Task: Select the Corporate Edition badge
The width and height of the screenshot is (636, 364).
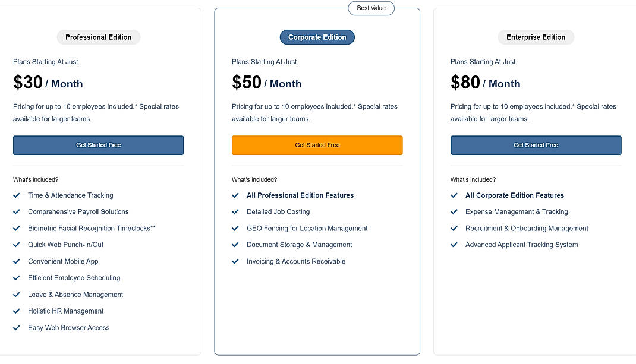Action: pyautogui.click(x=317, y=37)
